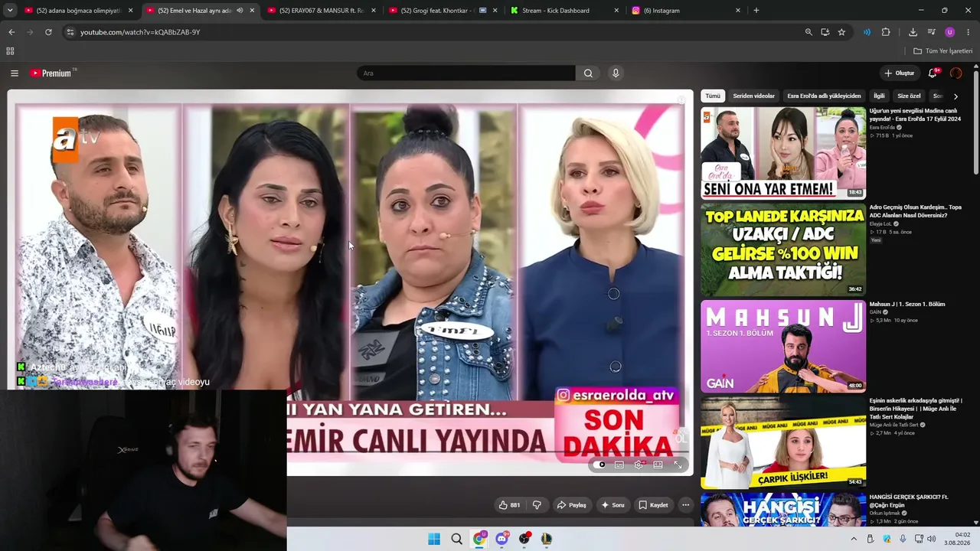
Task: Open the YouTube guide hamburger menu
Action: tap(15, 73)
